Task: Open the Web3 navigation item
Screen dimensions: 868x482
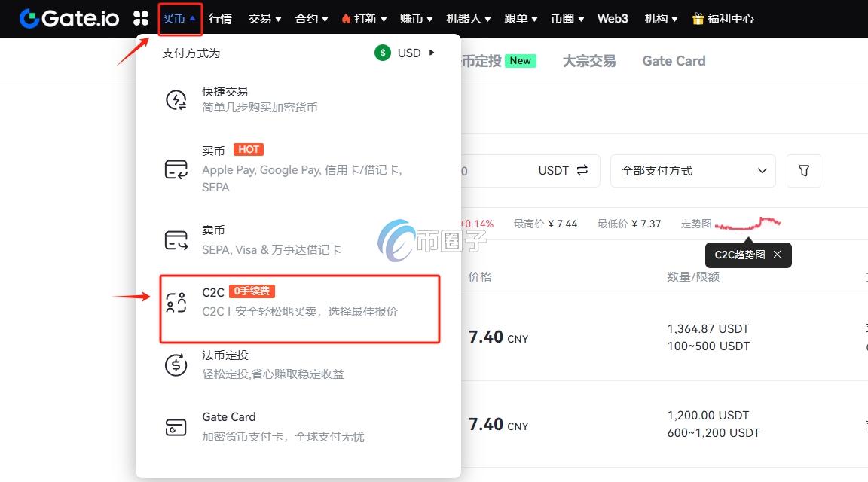Action: coord(613,19)
